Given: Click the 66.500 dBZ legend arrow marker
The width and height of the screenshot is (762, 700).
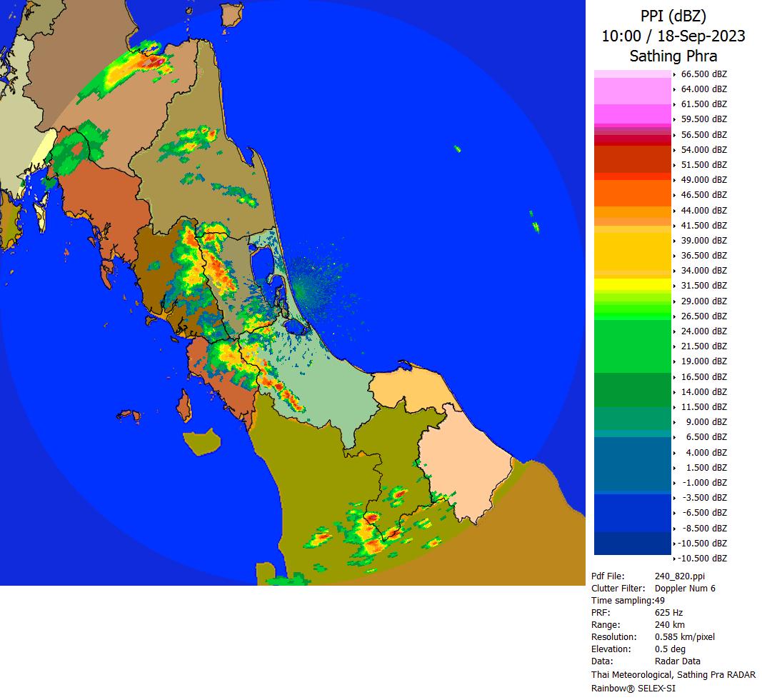Looking at the screenshot, I should 675,74.
